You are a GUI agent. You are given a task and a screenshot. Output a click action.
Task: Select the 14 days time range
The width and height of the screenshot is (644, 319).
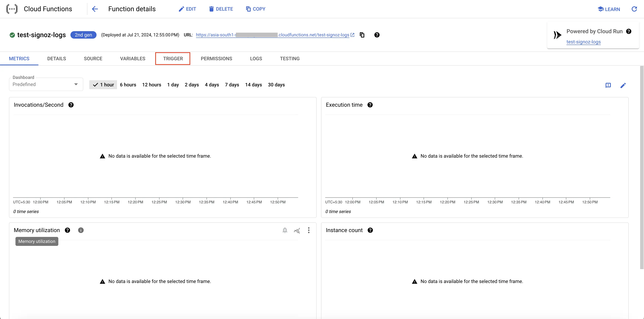(x=253, y=85)
